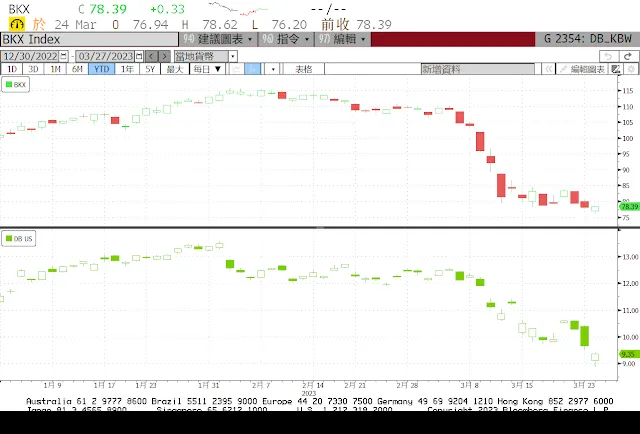640x434 pixels.
Task: Click the 78.39 last price tag on axis
Action: (629, 207)
